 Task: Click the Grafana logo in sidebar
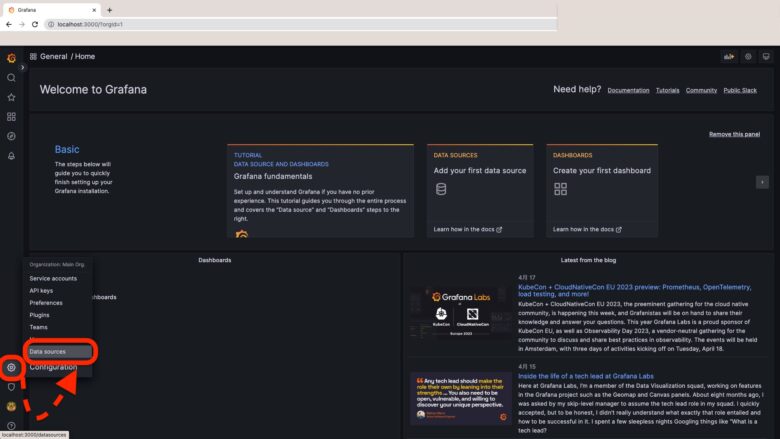[x=11, y=58]
